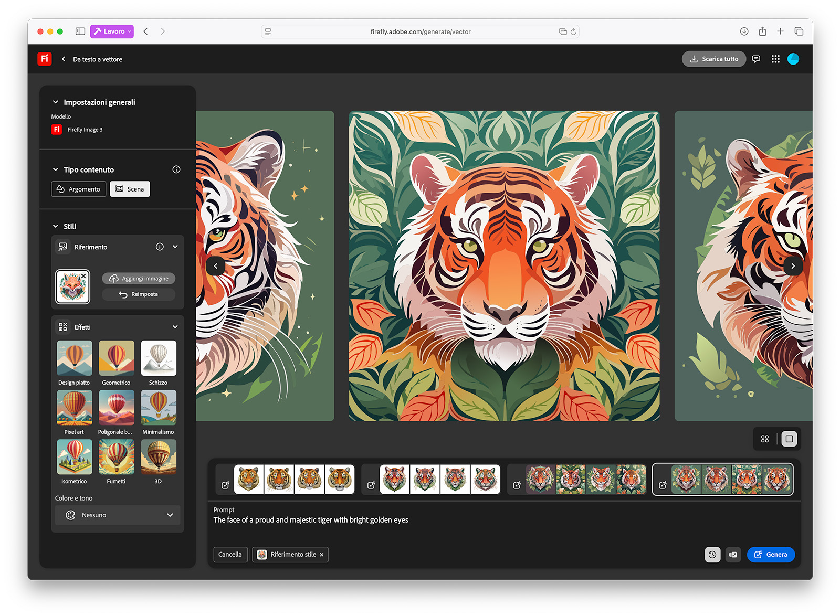
Task: Open the generation history panel
Action: tap(712, 555)
